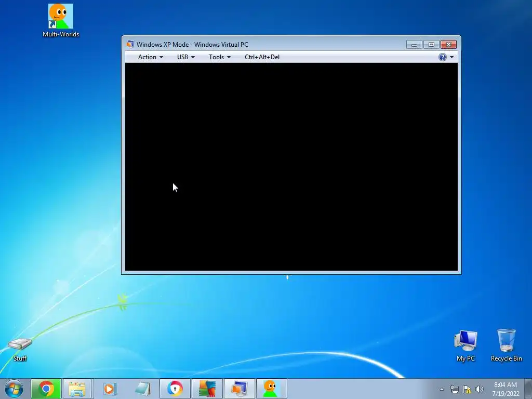Switch to Windows Virtual PC taskbar button
532x399 pixels.
240,389
